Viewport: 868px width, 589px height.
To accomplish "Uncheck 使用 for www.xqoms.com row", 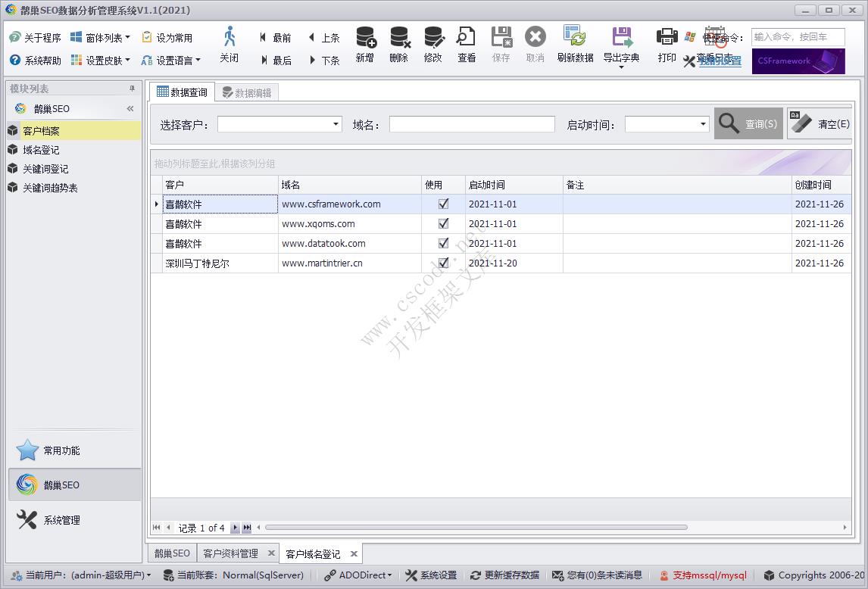I will [x=443, y=223].
